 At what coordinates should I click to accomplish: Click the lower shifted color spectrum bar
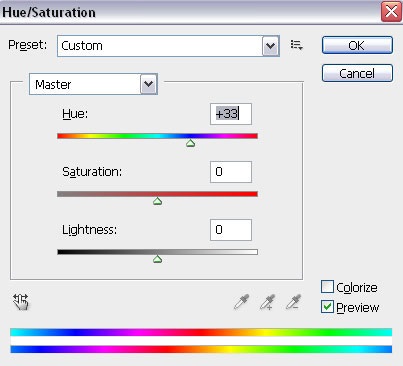[x=201, y=349]
